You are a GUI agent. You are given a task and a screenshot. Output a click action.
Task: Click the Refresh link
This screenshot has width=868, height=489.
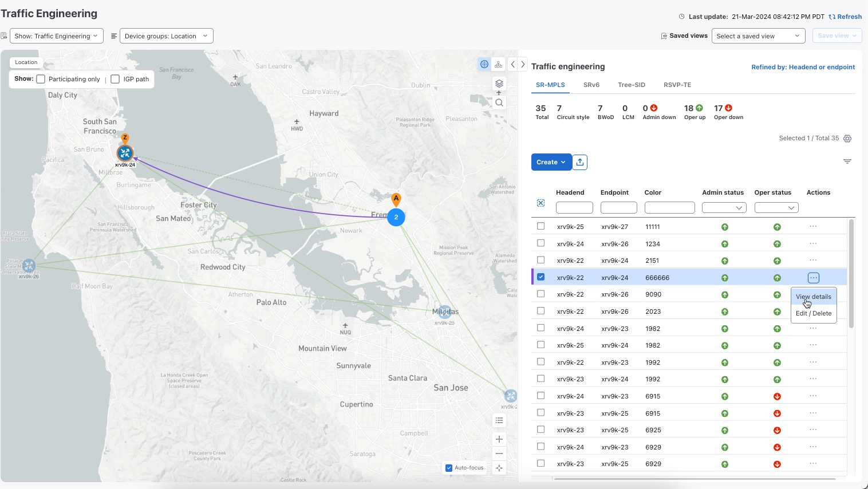pyautogui.click(x=845, y=17)
